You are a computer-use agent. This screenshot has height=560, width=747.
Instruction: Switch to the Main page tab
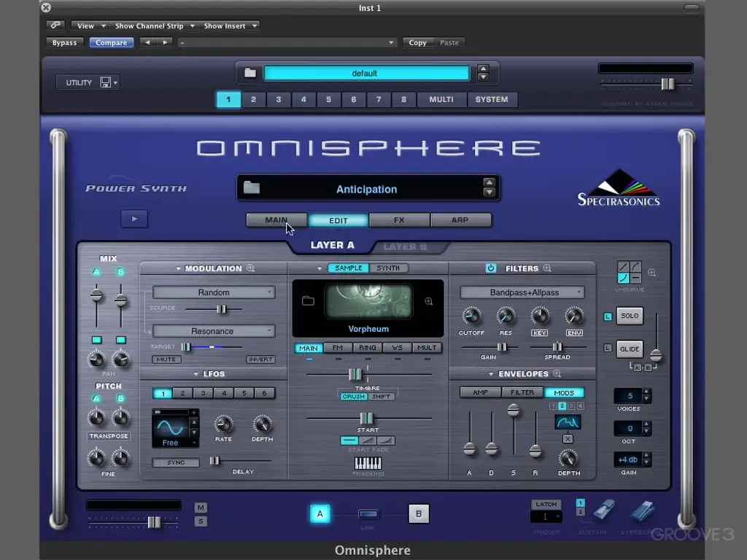pos(276,220)
